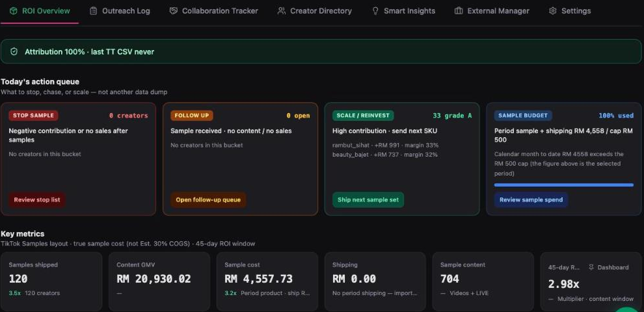Viewport: 644px width, 312px height.
Task: Click the clipboard icon beside Outreach Log
Action: click(x=94, y=11)
